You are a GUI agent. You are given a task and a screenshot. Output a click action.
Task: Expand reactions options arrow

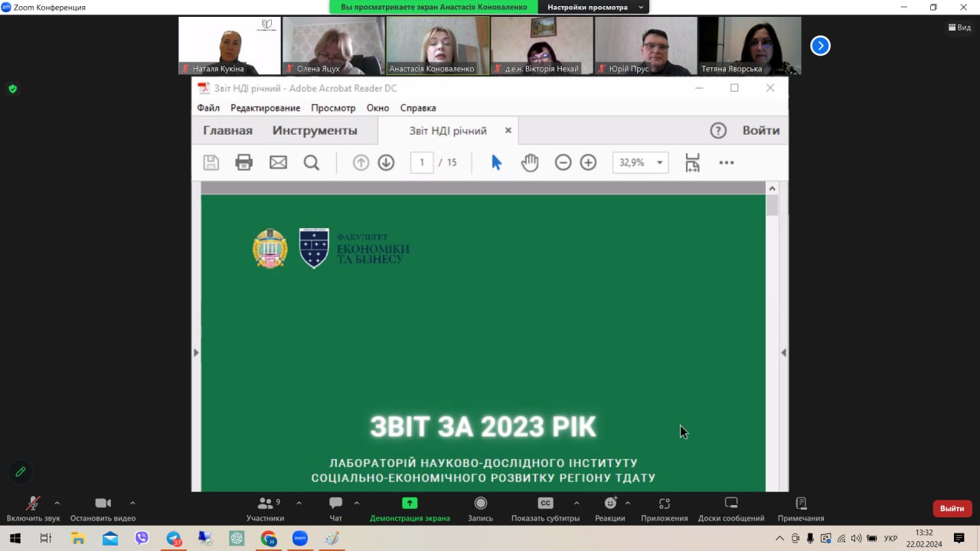tap(628, 503)
